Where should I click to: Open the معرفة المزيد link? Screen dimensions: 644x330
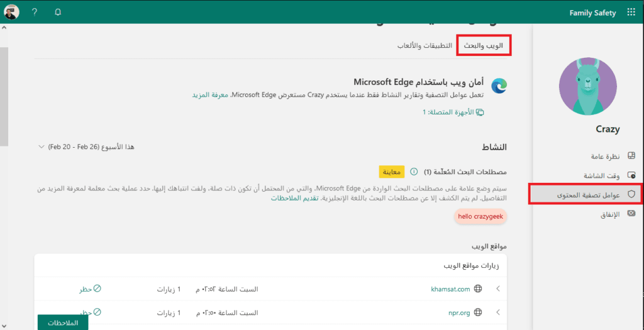pyautogui.click(x=210, y=95)
